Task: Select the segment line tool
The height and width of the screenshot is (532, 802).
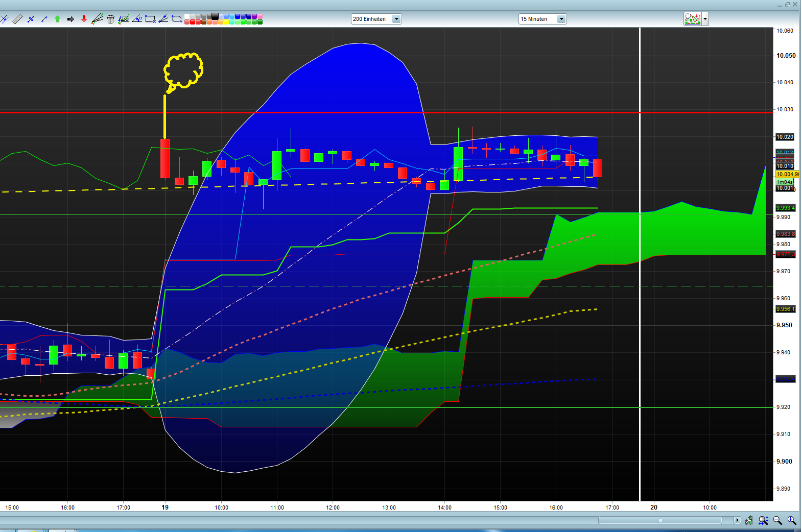Action: point(31,19)
